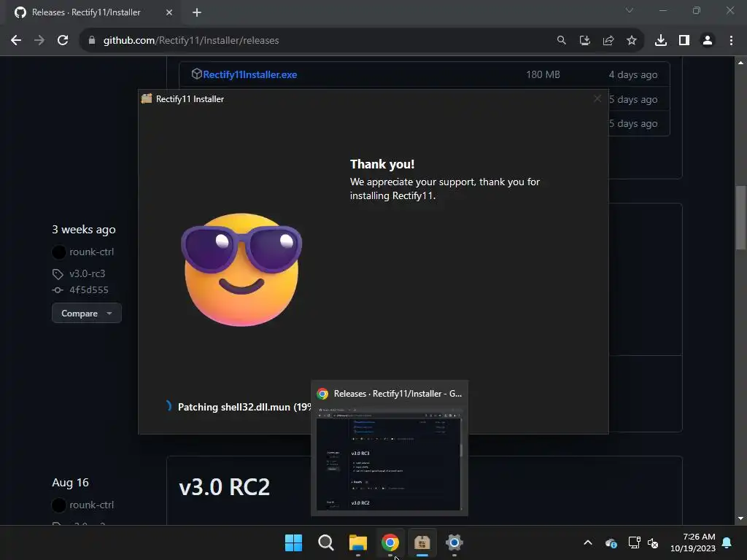The image size is (747, 560).
Task: Go back to the previous page
Action: coord(16,41)
